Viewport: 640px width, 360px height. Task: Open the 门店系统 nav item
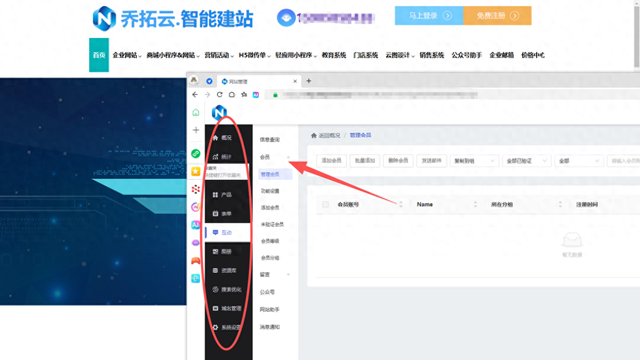(x=366, y=55)
